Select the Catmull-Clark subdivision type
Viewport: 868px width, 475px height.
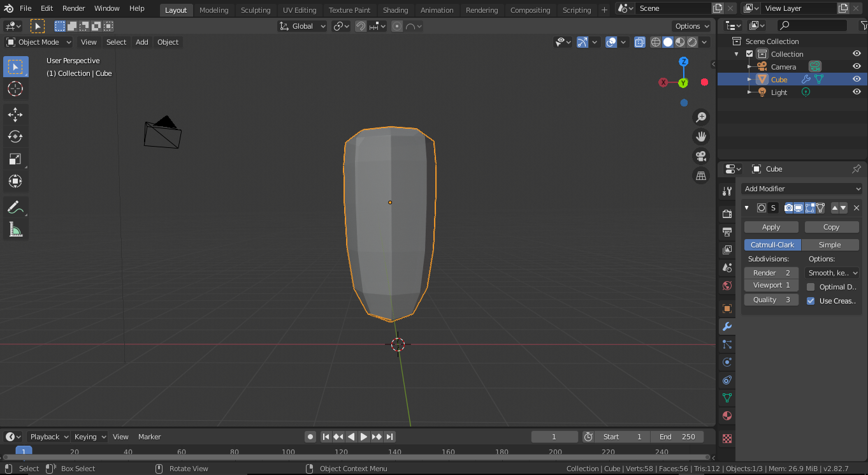point(772,245)
